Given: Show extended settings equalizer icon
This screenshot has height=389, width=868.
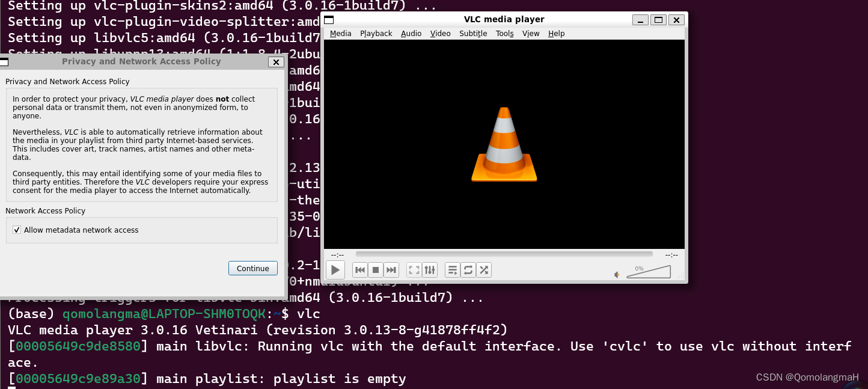Looking at the screenshot, I should pos(430,270).
